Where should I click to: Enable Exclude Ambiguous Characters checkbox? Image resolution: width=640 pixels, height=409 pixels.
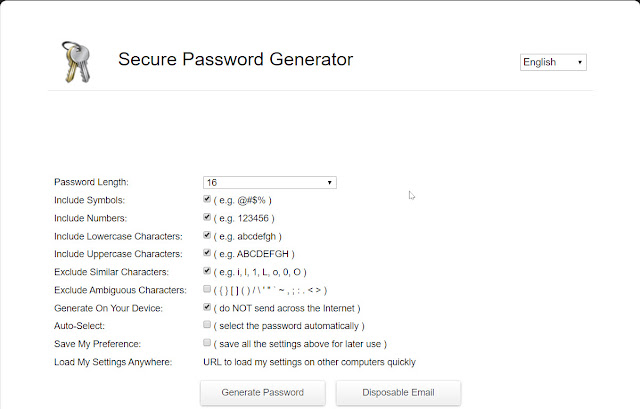point(207,289)
